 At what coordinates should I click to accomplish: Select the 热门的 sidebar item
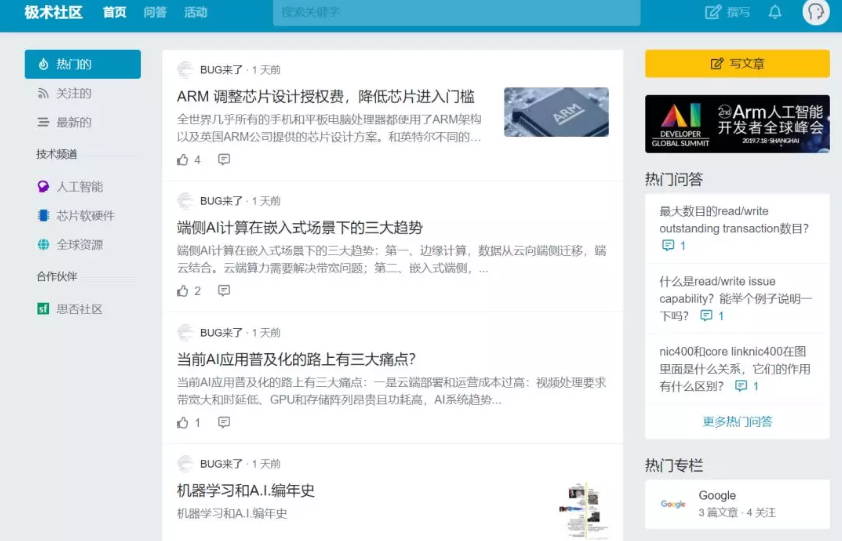pyautogui.click(x=83, y=64)
